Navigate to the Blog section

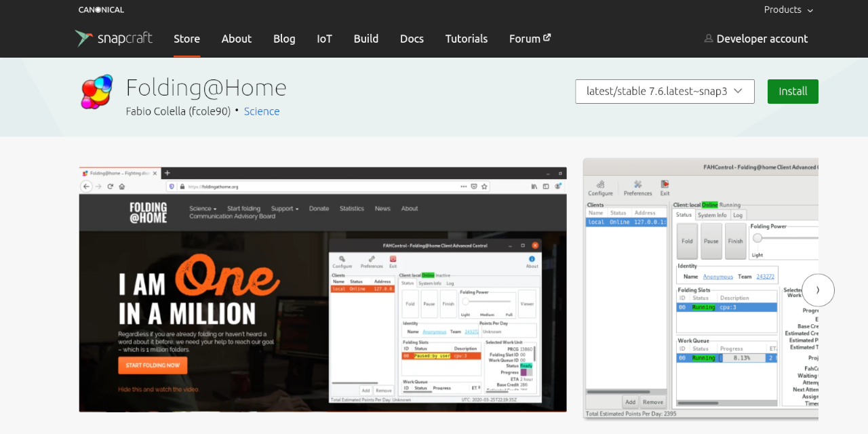pyautogui.click(x=284, y=39)
